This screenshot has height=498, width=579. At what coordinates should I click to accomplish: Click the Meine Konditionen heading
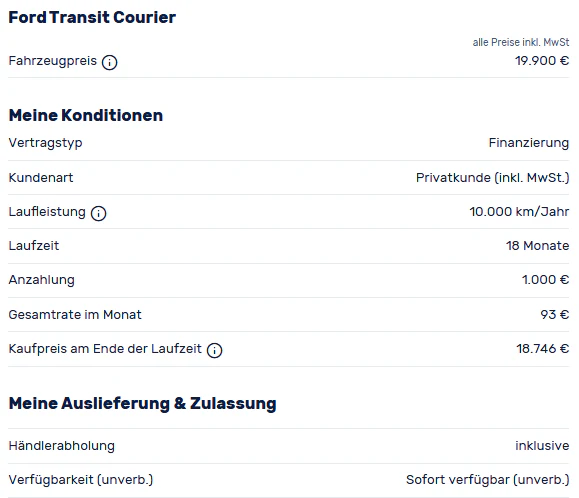(x=86, y=115)
